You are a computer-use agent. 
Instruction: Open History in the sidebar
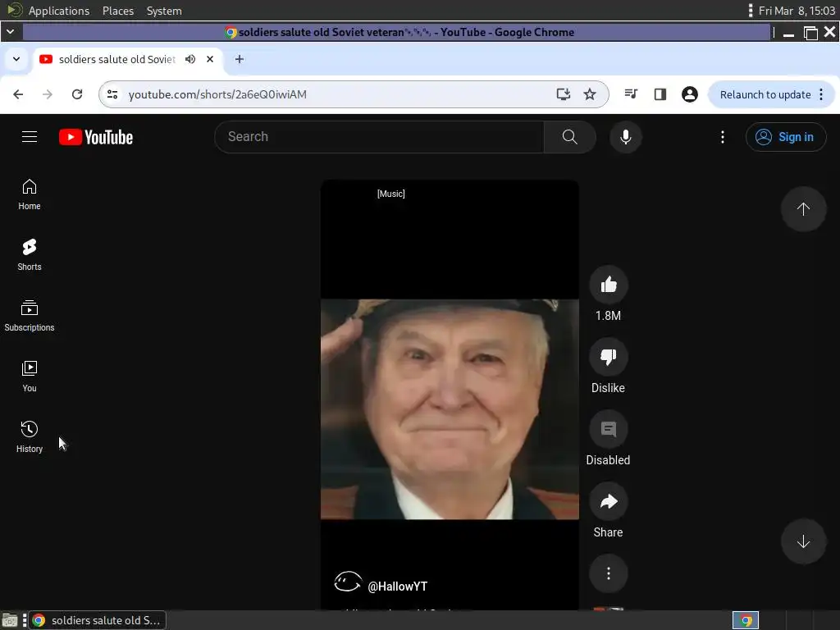(30, 436)
